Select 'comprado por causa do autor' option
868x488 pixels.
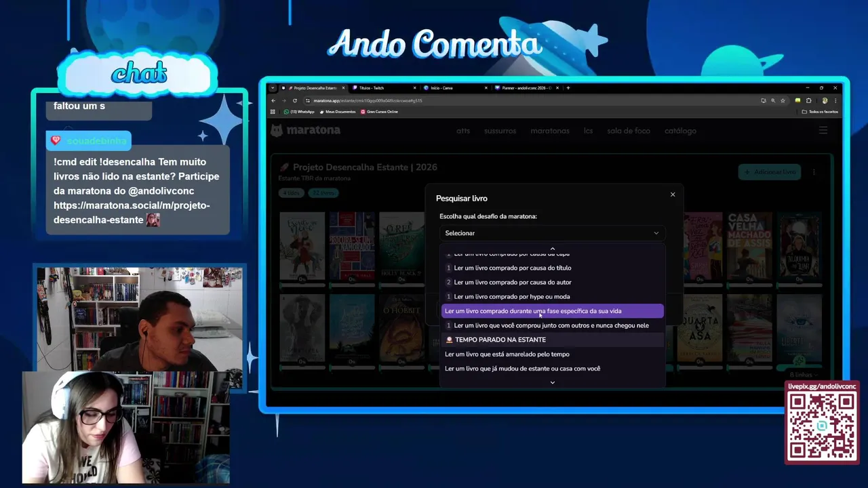(x=552, y=282)
